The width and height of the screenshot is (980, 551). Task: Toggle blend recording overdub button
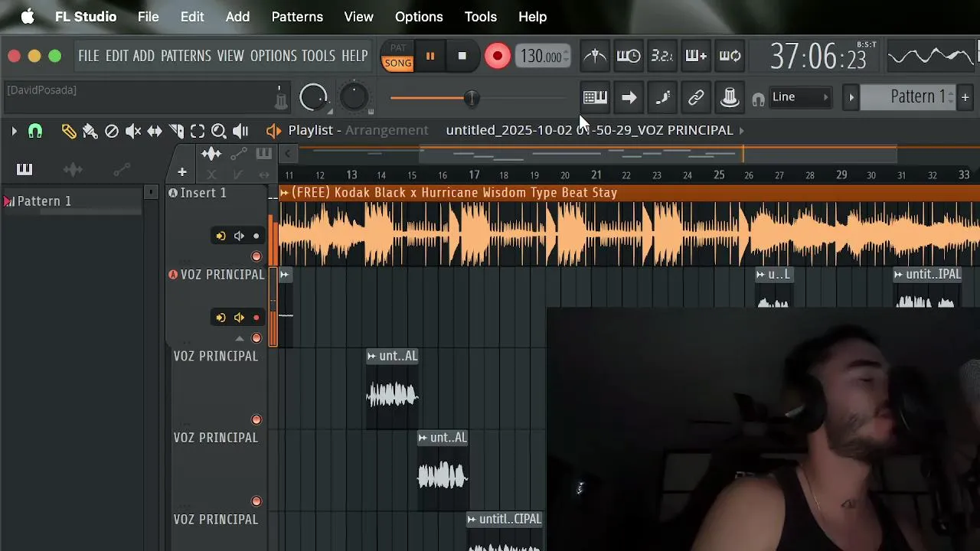pos(696,56)
